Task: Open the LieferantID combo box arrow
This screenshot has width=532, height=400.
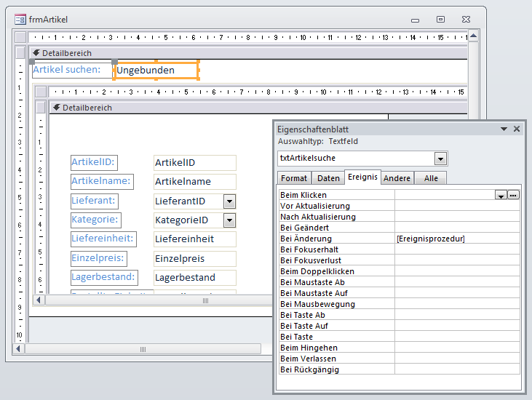Action: tap(229, 201)
